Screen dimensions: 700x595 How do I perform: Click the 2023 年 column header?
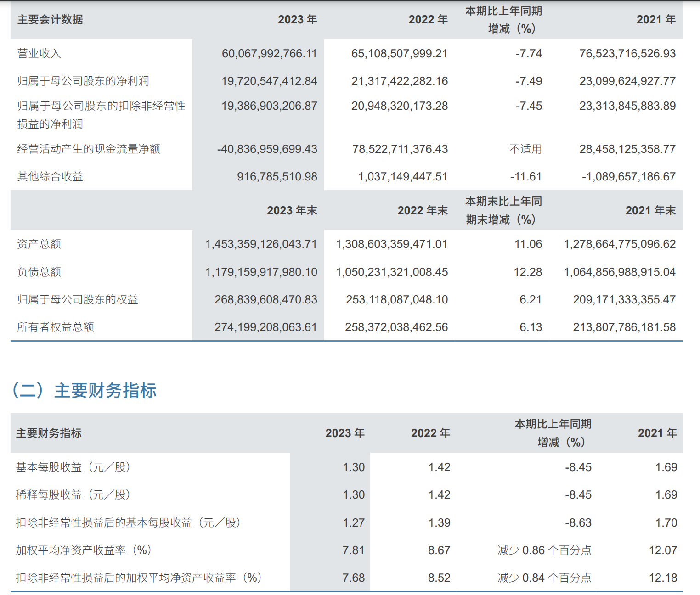[296, 19]
